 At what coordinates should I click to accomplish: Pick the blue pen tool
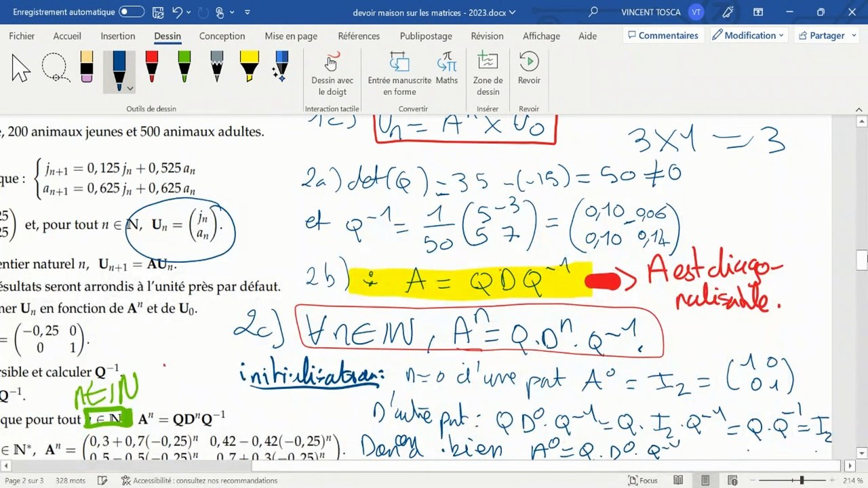coord(119,70)
